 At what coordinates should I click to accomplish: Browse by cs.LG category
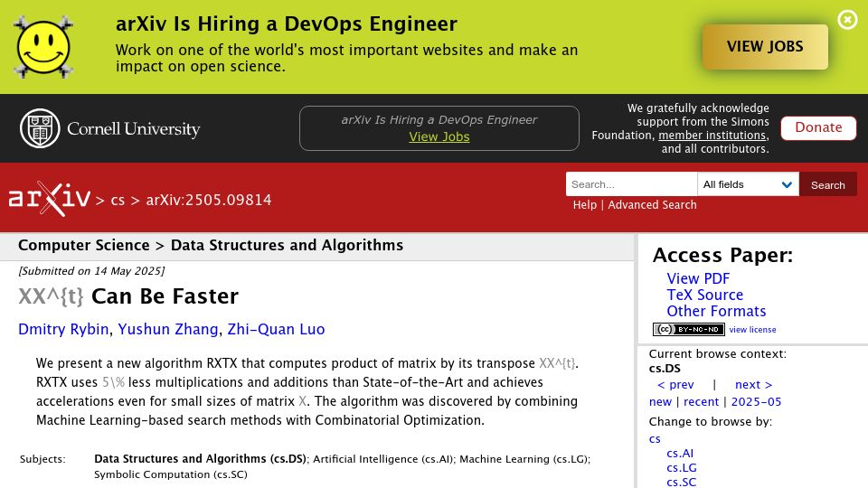[x=682, y=467]
